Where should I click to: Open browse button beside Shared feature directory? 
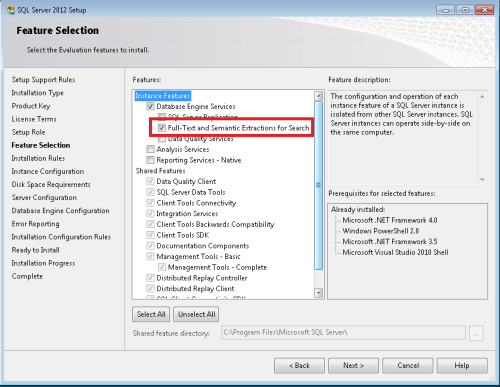[x=476, y=333]
